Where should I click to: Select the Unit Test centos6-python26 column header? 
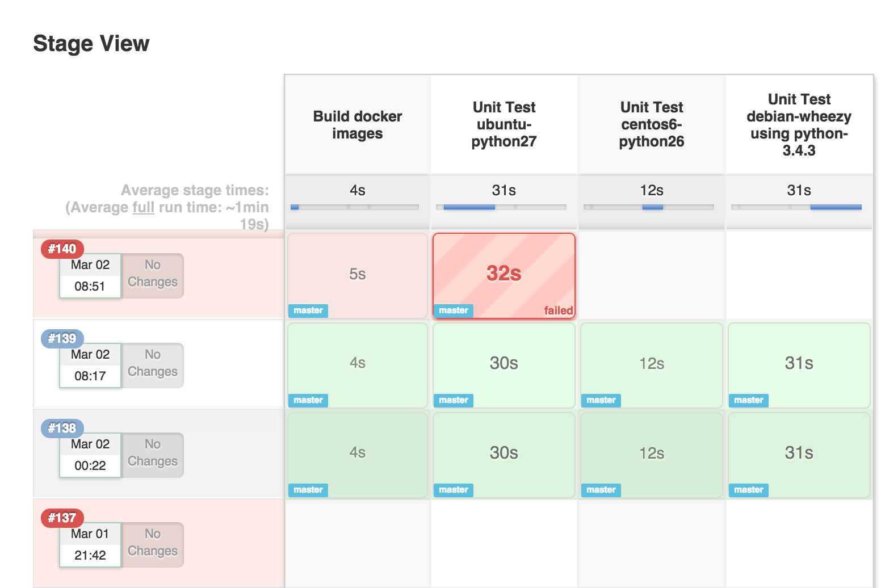tap(651, 124)
